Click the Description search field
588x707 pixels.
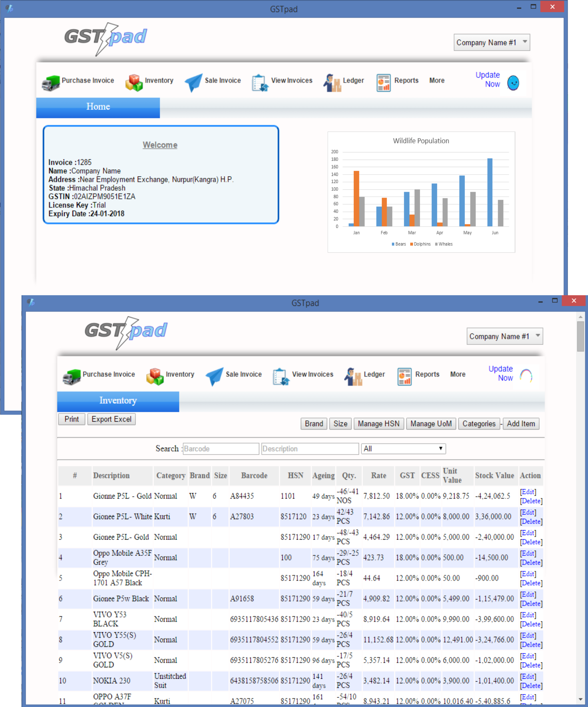[310, 449]
